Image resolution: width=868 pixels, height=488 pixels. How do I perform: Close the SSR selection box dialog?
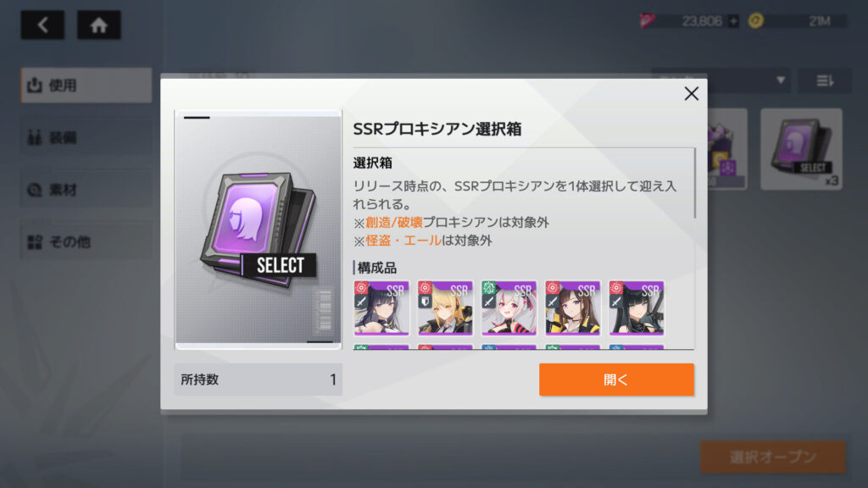(x=691, y=93)
